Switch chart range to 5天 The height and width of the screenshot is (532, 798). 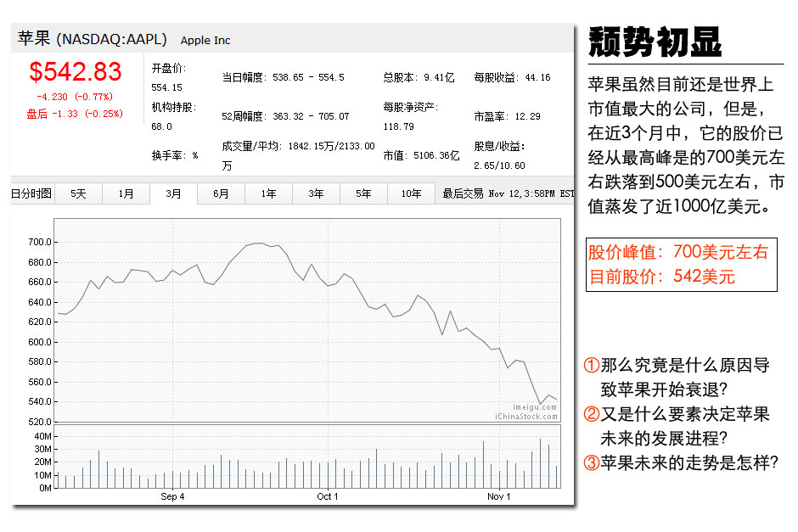78,193
